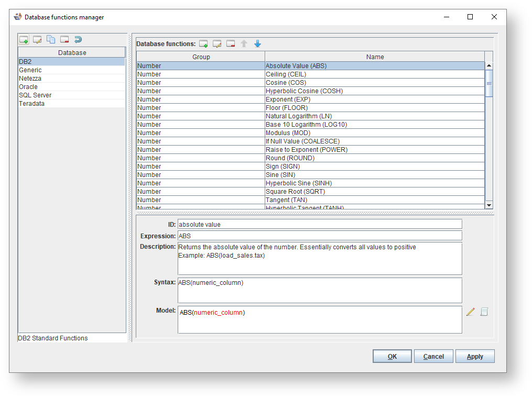Click into the Expression input field
Viewport: 532px width, 398px height.
pyautogui.click(x=320, y=236)
